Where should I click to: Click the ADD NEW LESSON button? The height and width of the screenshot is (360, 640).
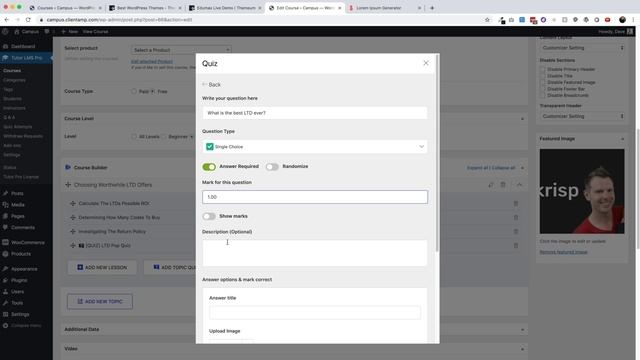(102, 267)
